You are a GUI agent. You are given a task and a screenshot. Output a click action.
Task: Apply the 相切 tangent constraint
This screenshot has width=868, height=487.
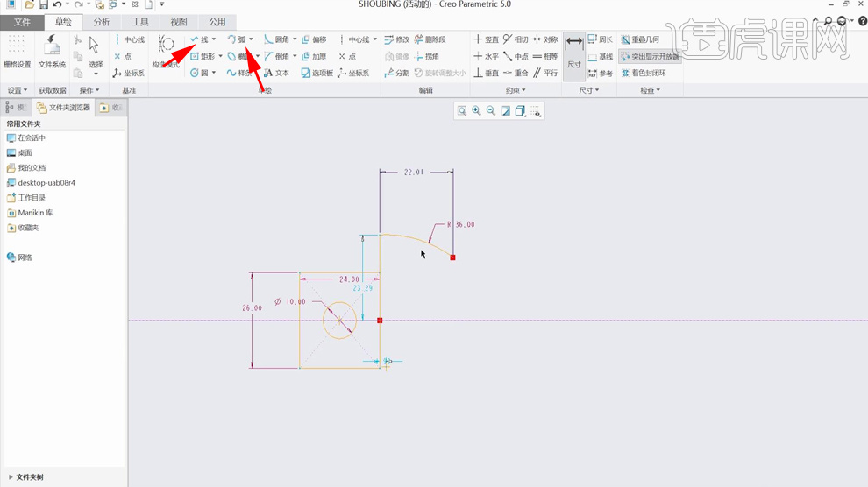[516, 39]
